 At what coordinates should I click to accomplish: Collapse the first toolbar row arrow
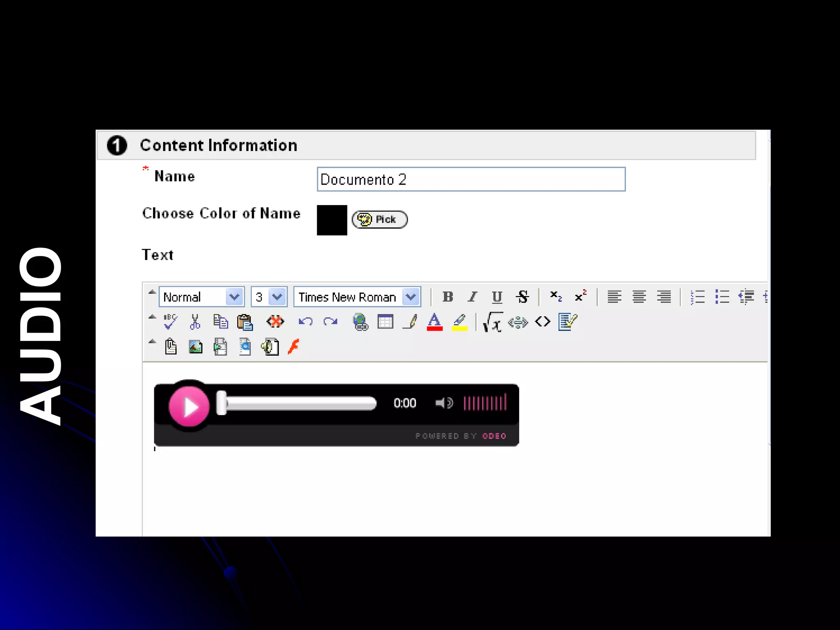pos(152,292)
